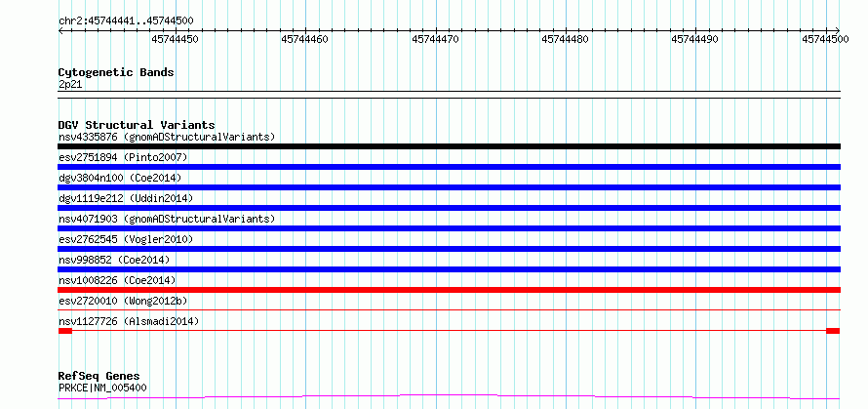
Task: Select variant label nsv1127726 (Alsmadi2014)
Action: pos(129,321)
